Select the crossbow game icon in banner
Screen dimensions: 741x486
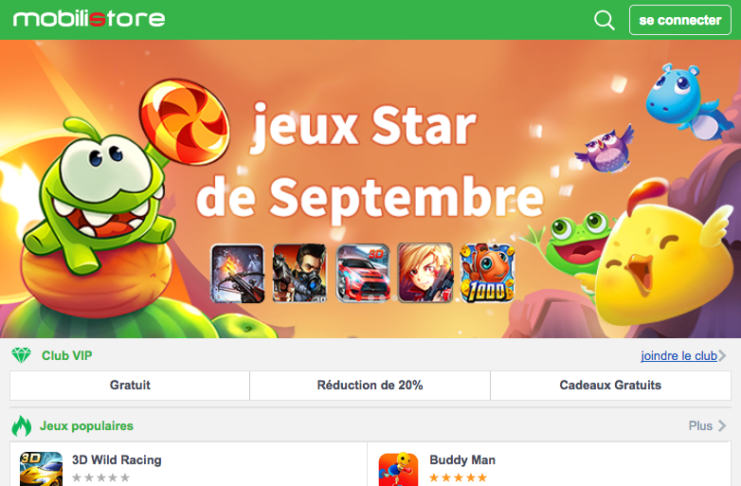[x=237, y=273]
